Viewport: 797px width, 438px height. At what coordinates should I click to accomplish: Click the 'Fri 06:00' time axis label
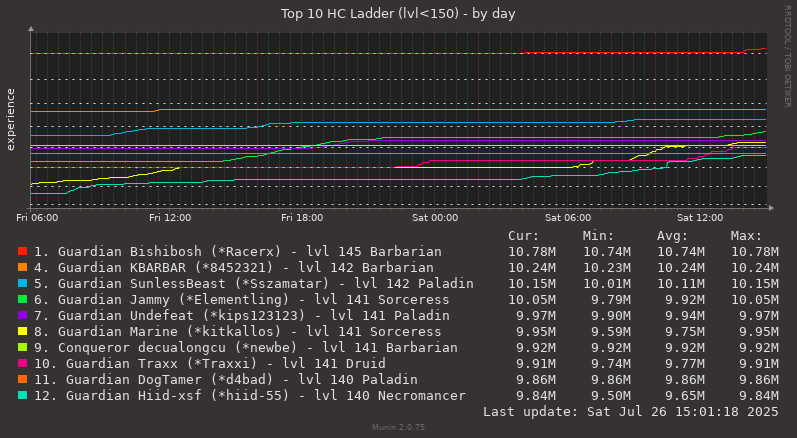(37, 217)
